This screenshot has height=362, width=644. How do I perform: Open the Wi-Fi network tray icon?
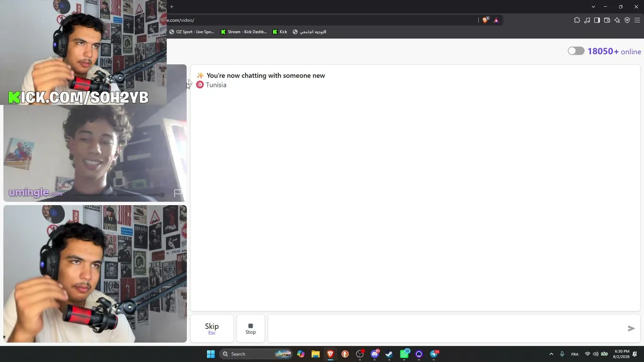coord(587,354)
